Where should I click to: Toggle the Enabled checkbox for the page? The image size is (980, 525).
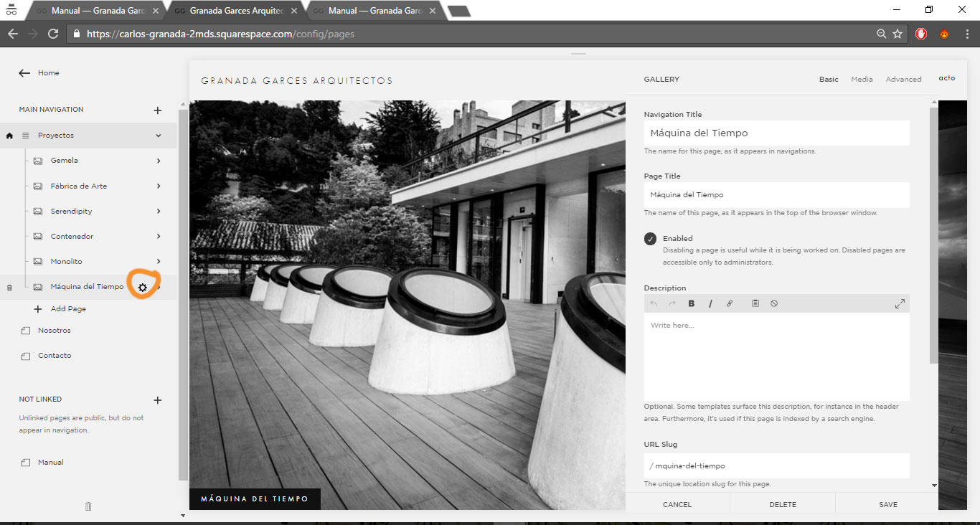(x=650, y=239)
